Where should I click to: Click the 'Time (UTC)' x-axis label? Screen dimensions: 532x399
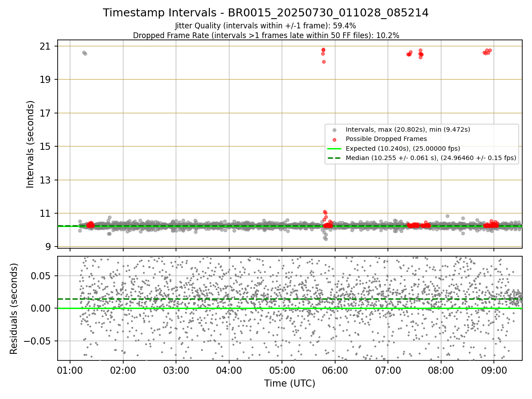[289, 383]
